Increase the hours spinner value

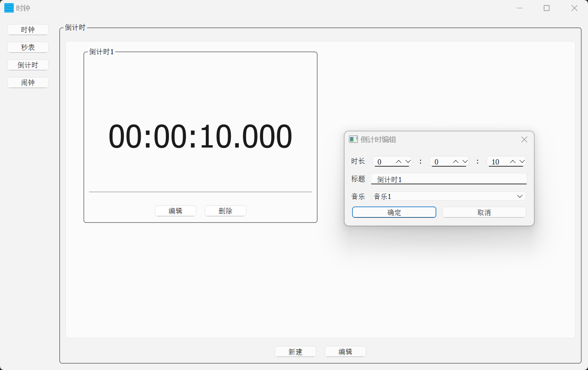point(399,162)
